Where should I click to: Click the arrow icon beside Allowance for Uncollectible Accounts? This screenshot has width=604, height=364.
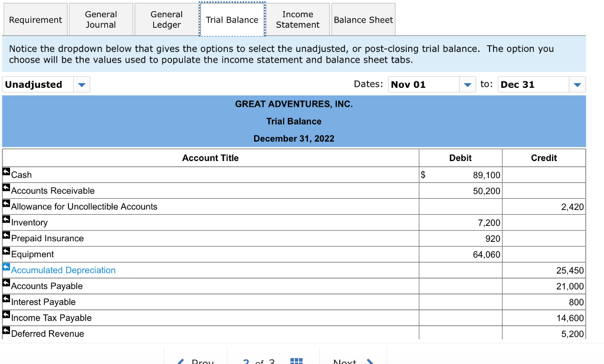[6, 204]
